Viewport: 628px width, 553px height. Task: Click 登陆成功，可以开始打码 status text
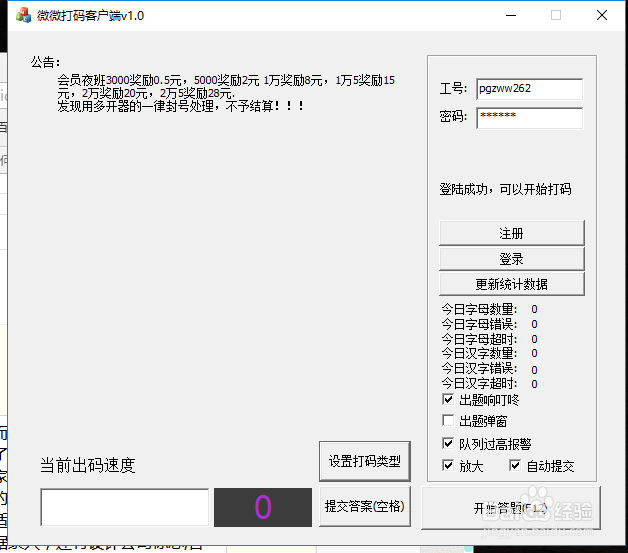point(505,189)
